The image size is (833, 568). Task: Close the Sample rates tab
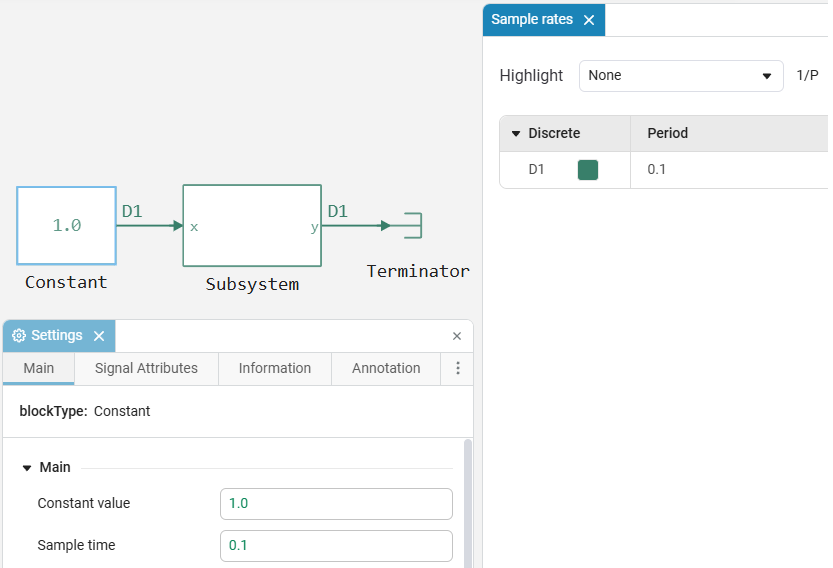click(x=589, y=20)
